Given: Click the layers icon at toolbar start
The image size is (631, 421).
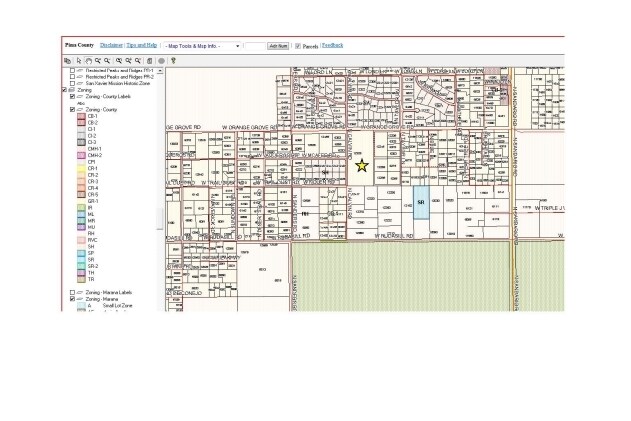Looking at the screenshot, I should tap(68, 61).
